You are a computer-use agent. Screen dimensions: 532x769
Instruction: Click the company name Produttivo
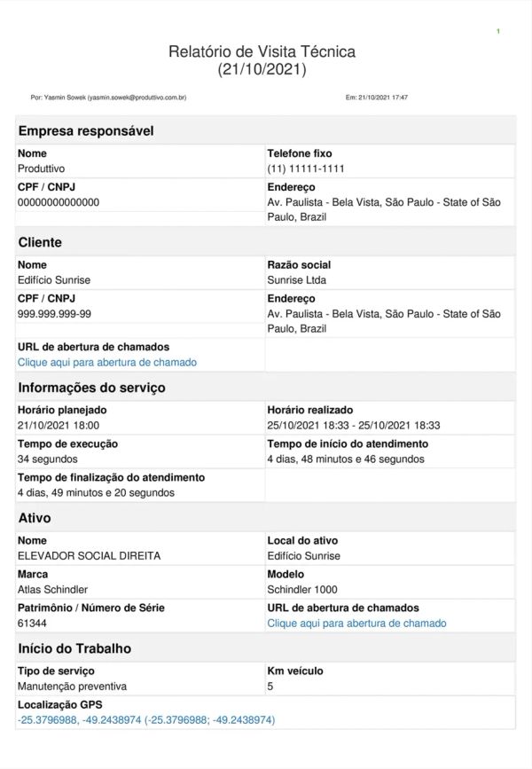click(42, 169)
